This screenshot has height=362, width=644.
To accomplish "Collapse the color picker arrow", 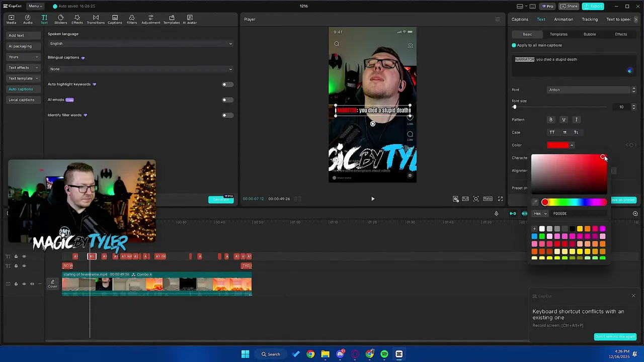I will (572, 145).
